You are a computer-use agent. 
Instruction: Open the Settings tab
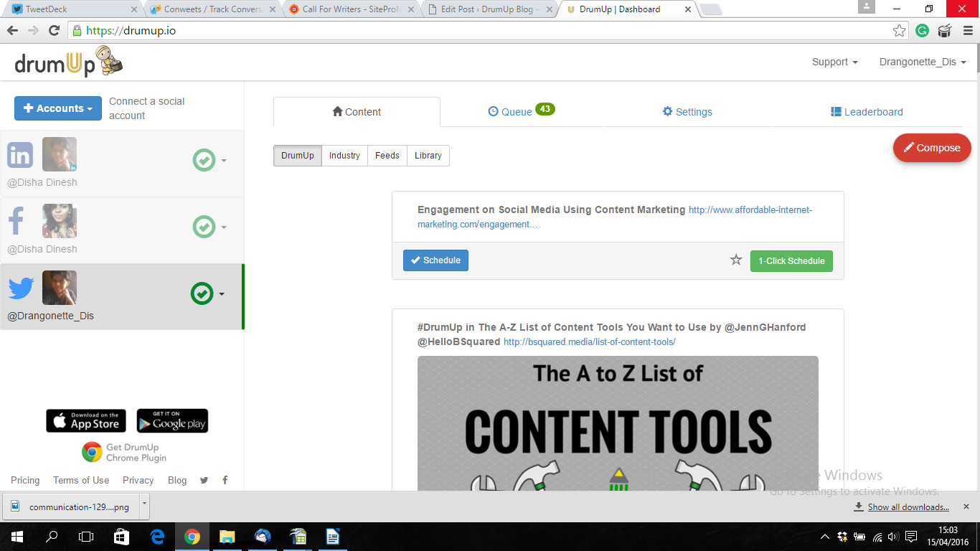687,112
